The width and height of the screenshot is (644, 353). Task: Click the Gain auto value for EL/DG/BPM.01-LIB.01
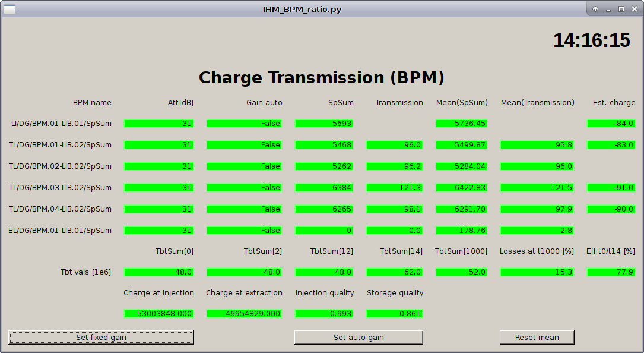(x=244, y=231)
